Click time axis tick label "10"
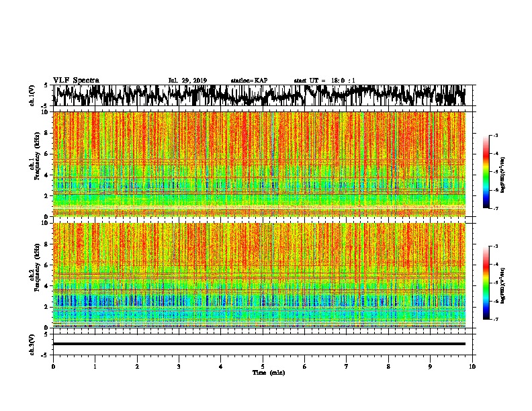Image resolution: width=532 pixels, height=411 pixels. pyautogui.click(x=472, y=367)
